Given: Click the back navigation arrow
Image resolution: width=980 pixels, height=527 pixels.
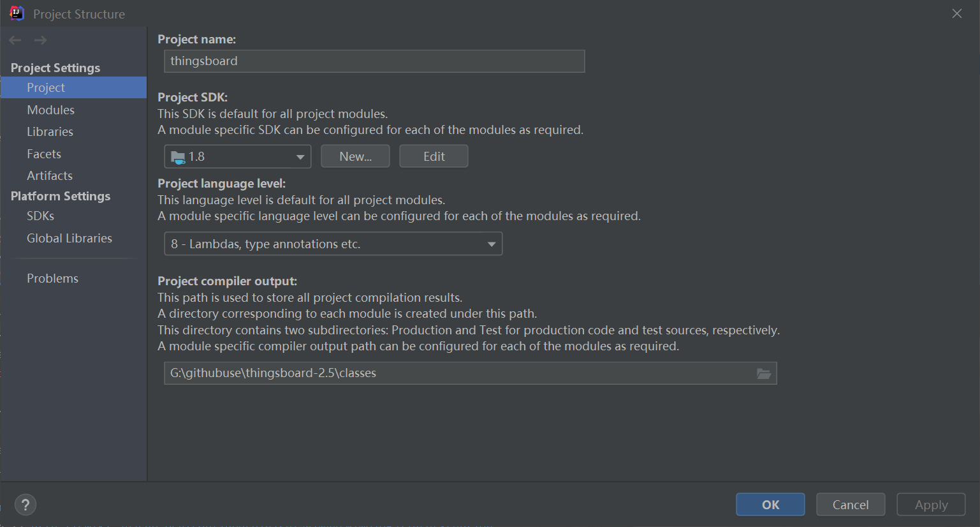Looking at the screenshot, I should [x=15, y=40].
